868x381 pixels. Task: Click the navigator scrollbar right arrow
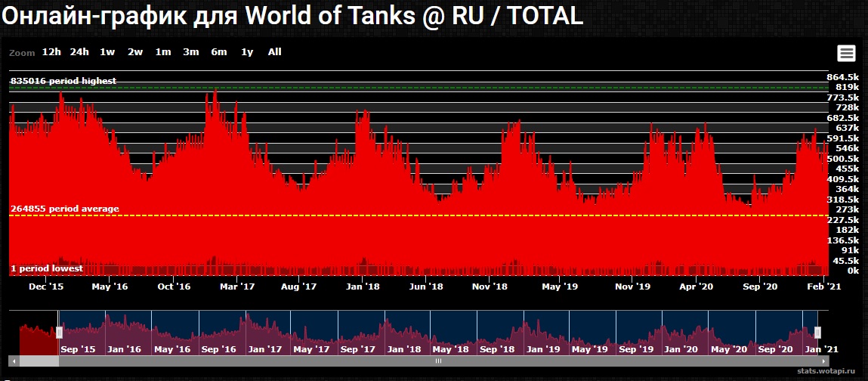click(824, 361)
